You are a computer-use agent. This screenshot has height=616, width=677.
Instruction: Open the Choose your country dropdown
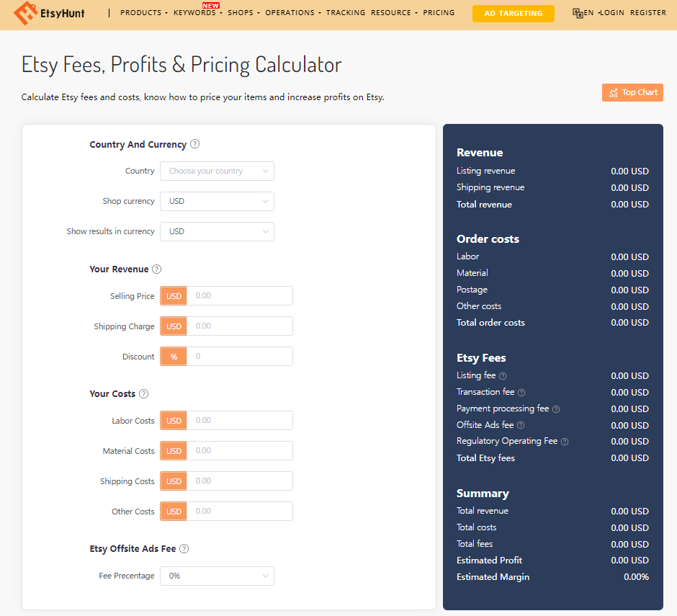(217, 171)
